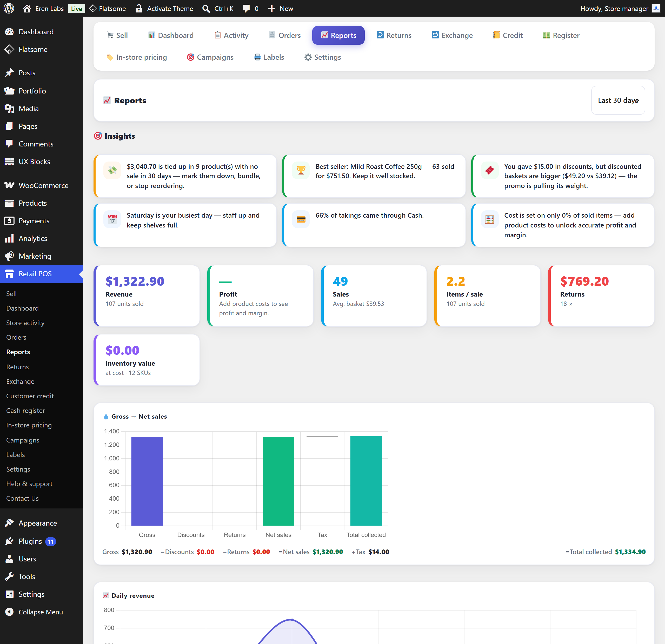Viewport: 665px width, 644px height.
Task: Click the Tools wrench icon
Action: click(10, 576)
